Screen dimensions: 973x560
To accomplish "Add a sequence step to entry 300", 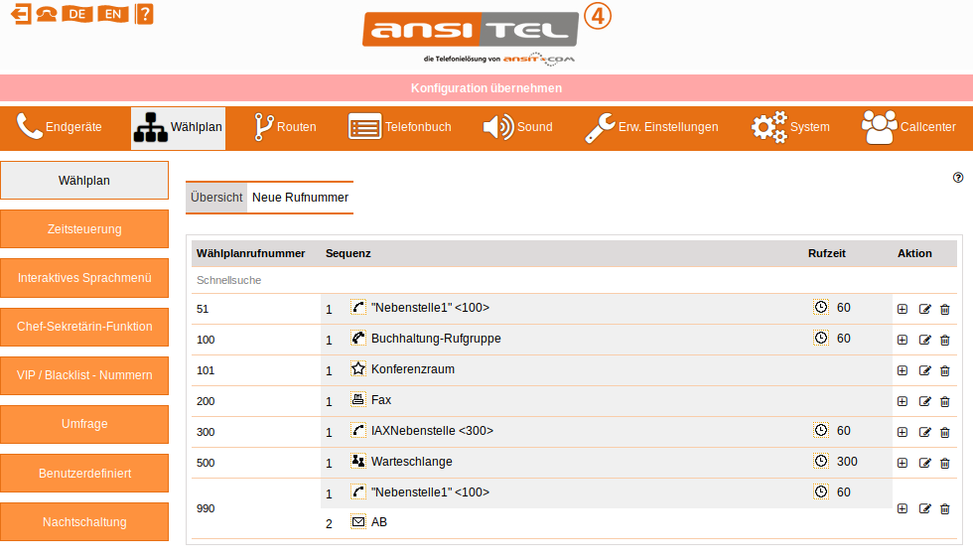I will tap(903, 432).
